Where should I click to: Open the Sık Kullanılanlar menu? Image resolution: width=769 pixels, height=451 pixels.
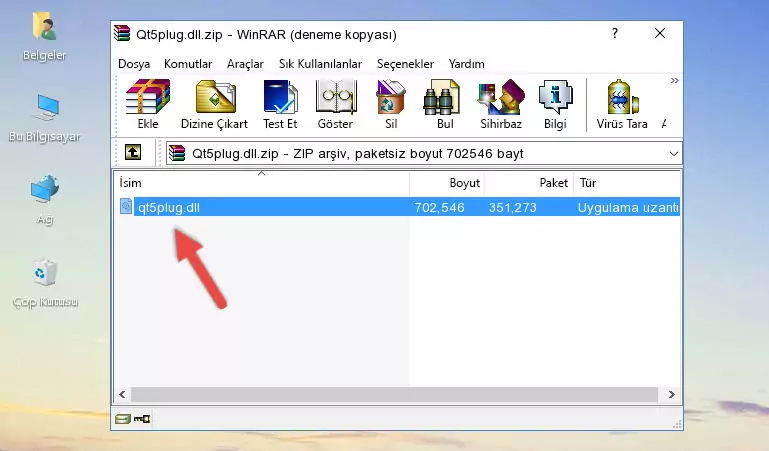tap(320, 64)
